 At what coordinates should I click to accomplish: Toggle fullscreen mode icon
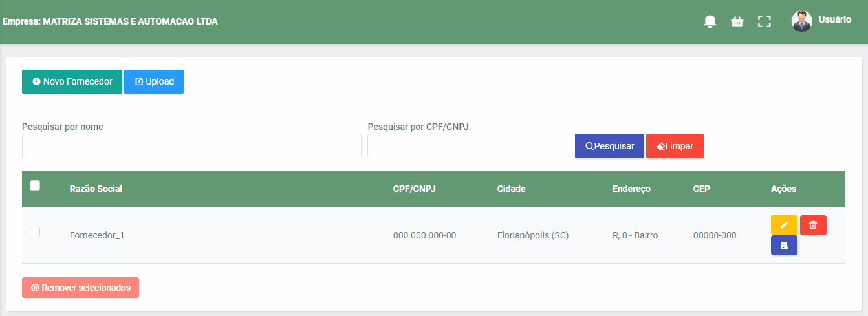pos(765,21)
